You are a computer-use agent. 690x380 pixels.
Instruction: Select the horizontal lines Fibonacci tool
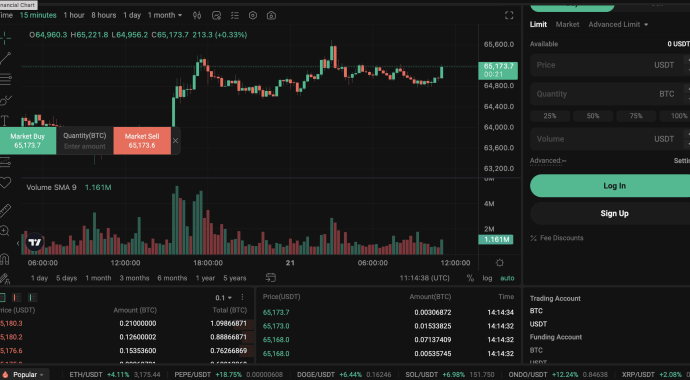5,80
